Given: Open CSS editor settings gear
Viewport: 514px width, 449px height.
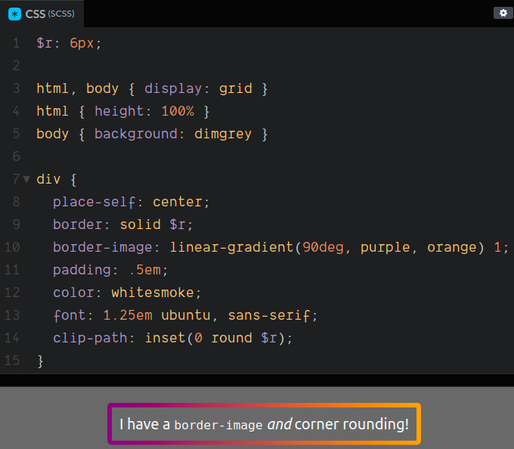Looking at the screenshot, I should 503,13.
